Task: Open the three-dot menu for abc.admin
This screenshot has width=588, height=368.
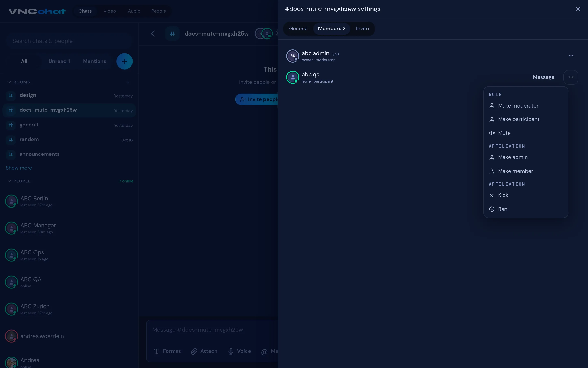Action: 571,56
